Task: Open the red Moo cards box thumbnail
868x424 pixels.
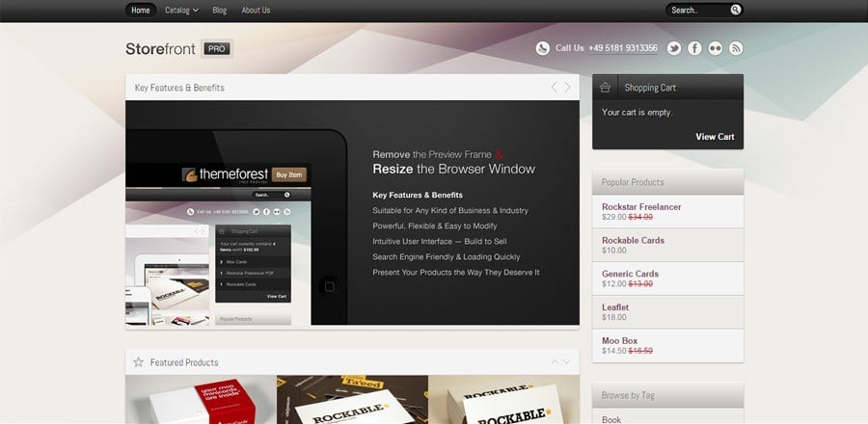Action: [x=201, y=399]
